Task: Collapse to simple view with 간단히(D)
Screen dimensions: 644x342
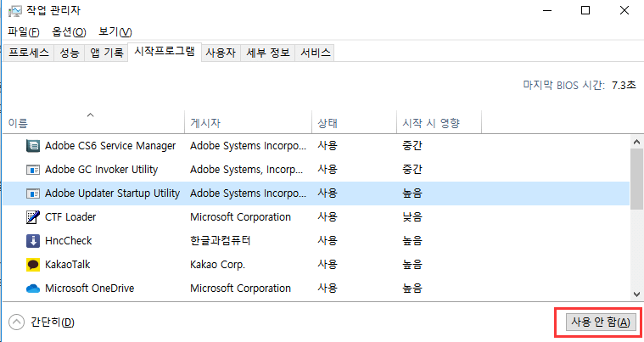Action: pyautogui.click(x=42, y=322)
